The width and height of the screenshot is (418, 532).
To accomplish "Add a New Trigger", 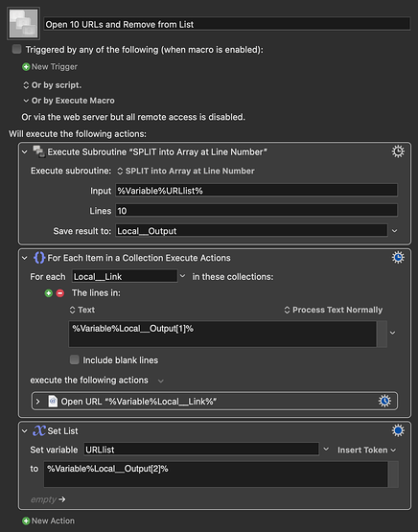I will [x=55, y=66].
